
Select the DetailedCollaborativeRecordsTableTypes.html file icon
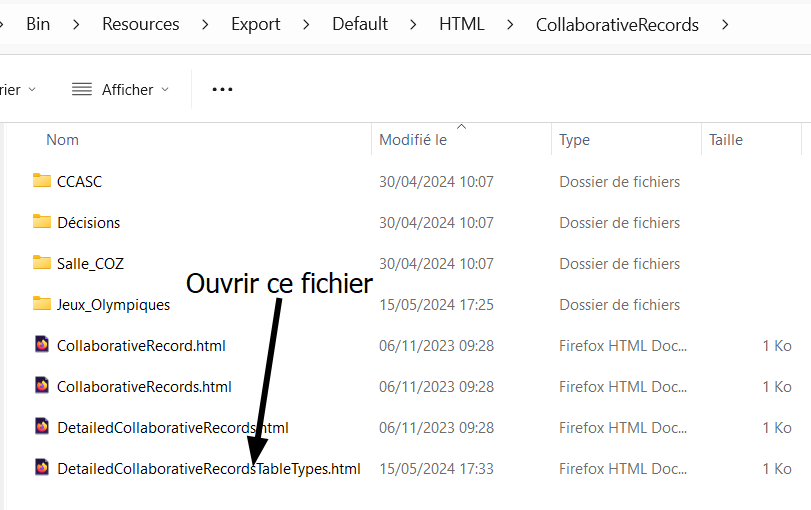pyautogui.click(x=42, y=468)
